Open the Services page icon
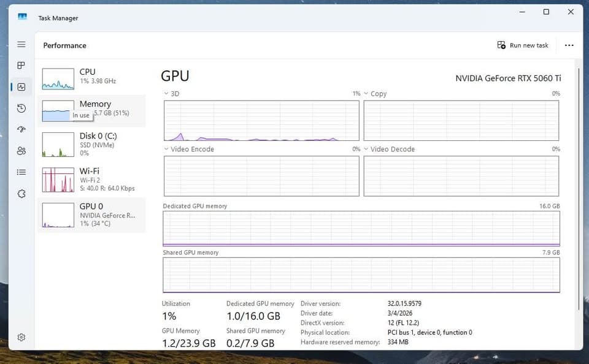This screenshot has width=589, height=364. coord(21,194)
